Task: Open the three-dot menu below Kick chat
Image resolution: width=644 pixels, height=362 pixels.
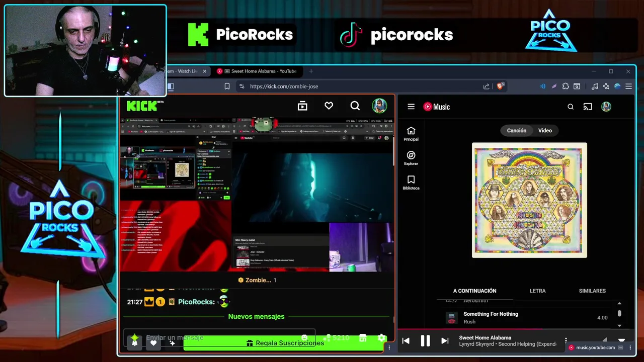Action: click(389, 347)
